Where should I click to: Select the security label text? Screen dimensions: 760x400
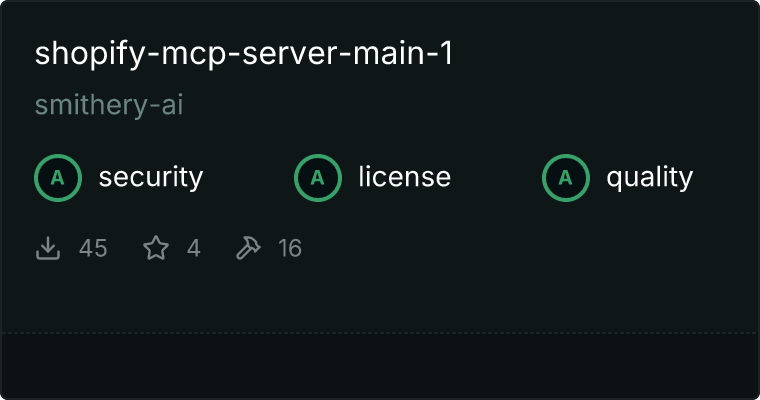(151, 177)
